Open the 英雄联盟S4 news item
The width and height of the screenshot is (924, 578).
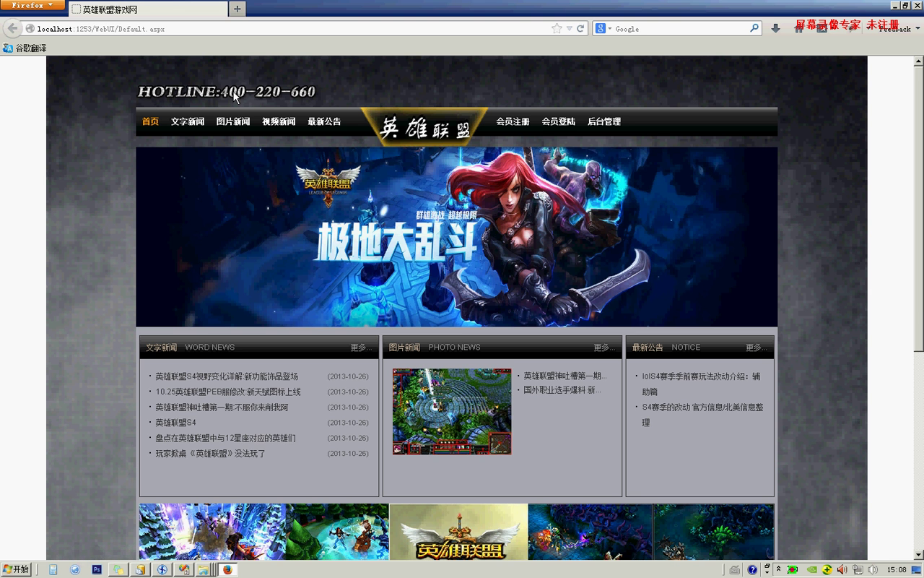[175, 423]
